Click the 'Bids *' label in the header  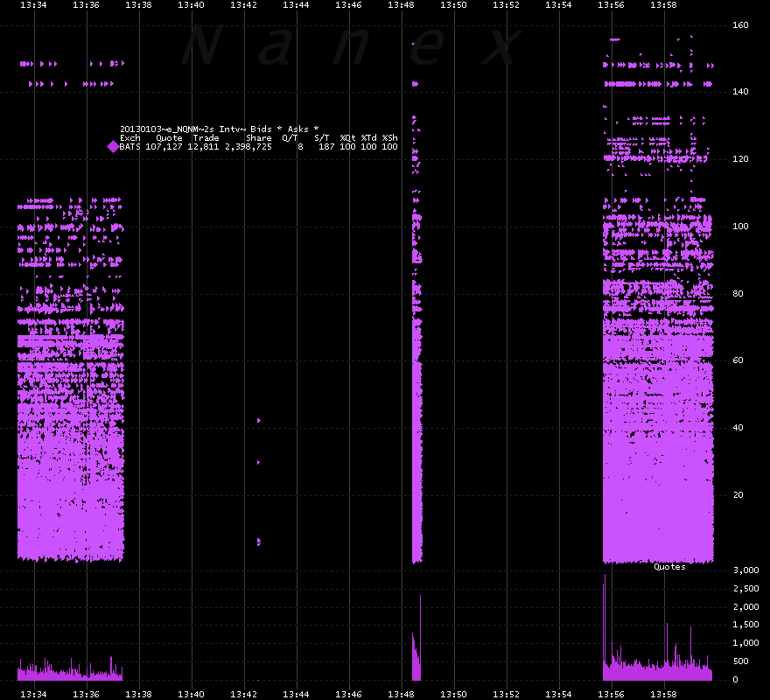pos(266,129)
